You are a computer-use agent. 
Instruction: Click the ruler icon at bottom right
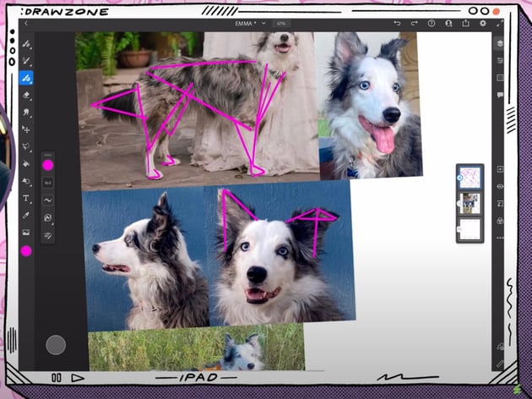click(499, 364)
